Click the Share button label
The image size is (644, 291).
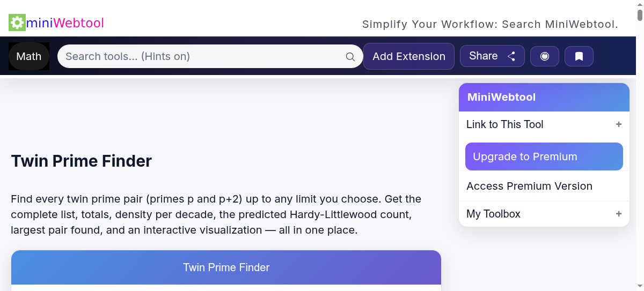coord(483,56)
